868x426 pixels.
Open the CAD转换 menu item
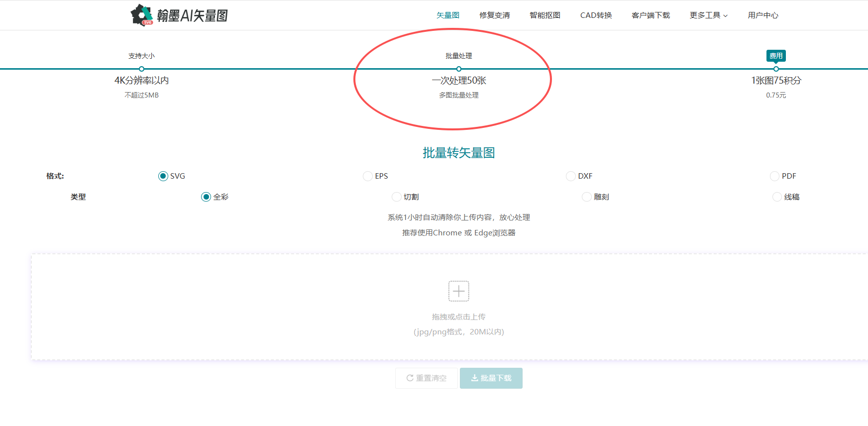pos(596,15)
